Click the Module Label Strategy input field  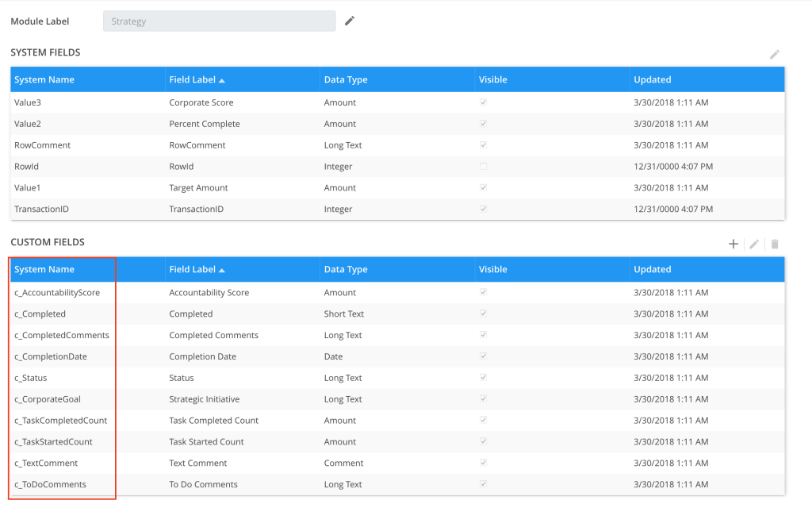tap(219, 21)
